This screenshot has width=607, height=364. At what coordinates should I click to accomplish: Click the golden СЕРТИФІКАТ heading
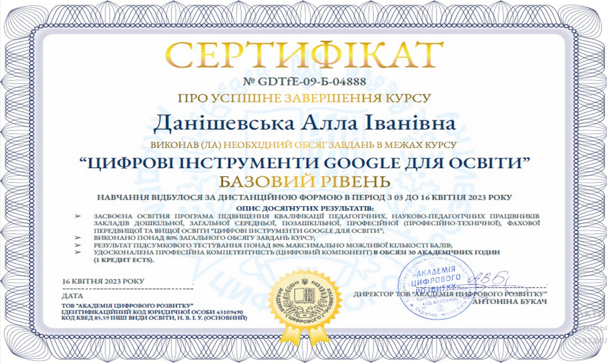coord(304,55)
